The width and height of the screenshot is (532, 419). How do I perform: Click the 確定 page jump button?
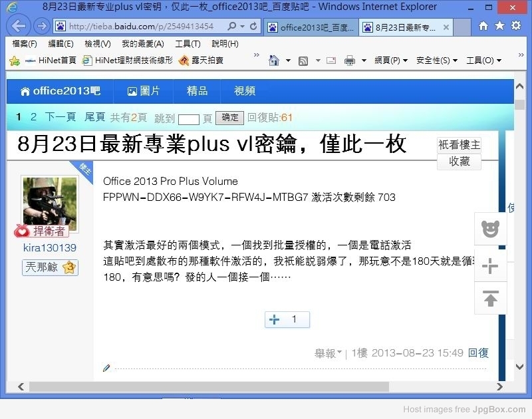tap(230, 117)
